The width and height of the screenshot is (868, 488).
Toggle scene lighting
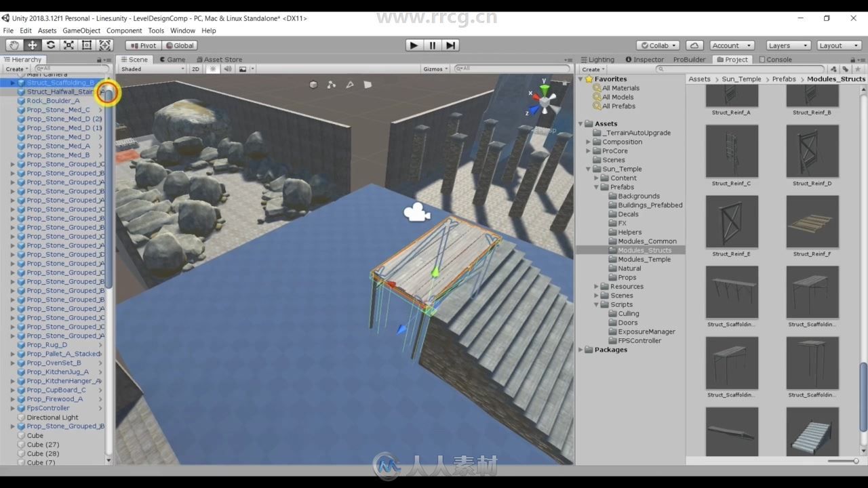tap(213, 69)
